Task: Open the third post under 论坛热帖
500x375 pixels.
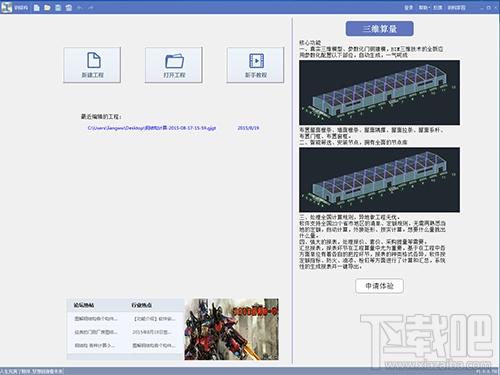Action: click(x=95, y=345)
